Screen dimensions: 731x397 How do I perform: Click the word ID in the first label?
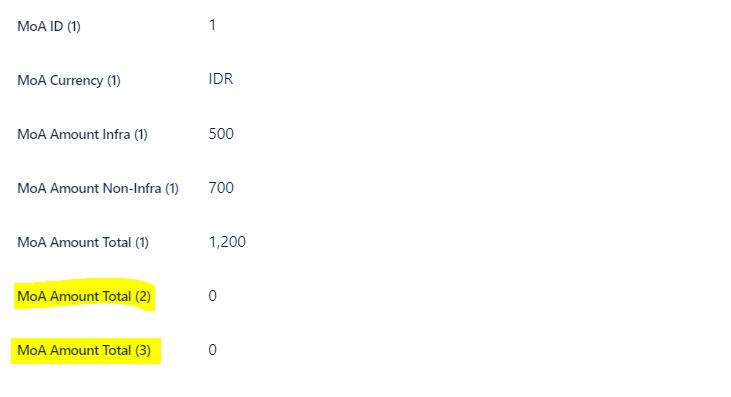tap(56, 26)
